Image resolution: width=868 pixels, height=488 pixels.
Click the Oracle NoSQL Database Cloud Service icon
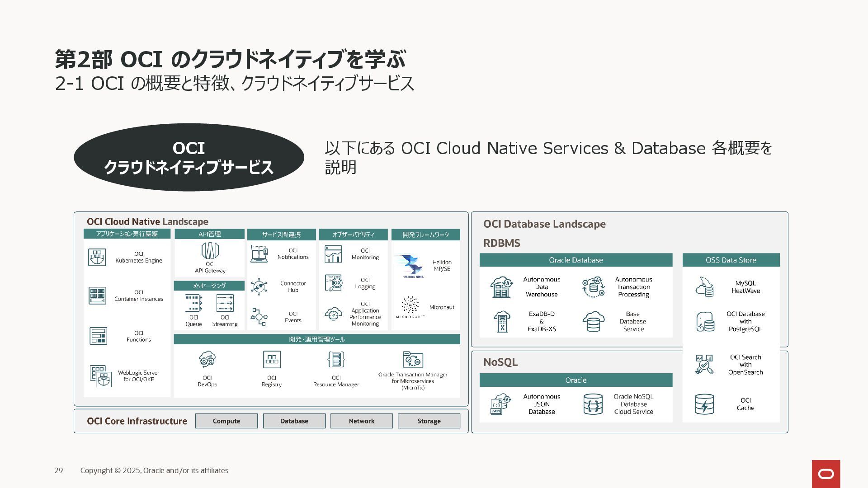point(593,404)
